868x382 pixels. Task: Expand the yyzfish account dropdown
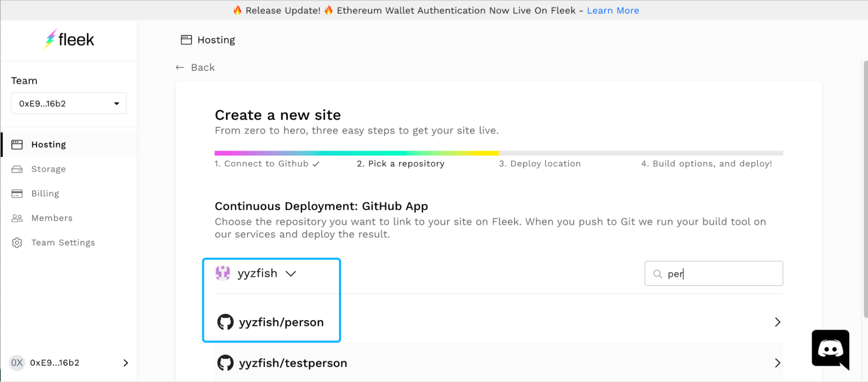click(290, 273)
